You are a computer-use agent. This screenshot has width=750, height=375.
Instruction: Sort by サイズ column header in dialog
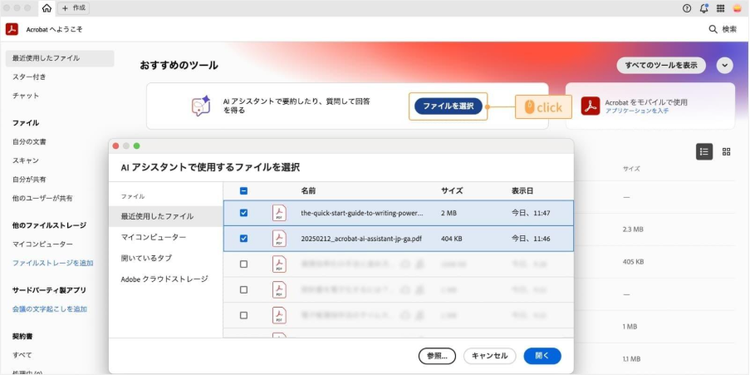tap(452, 191)
